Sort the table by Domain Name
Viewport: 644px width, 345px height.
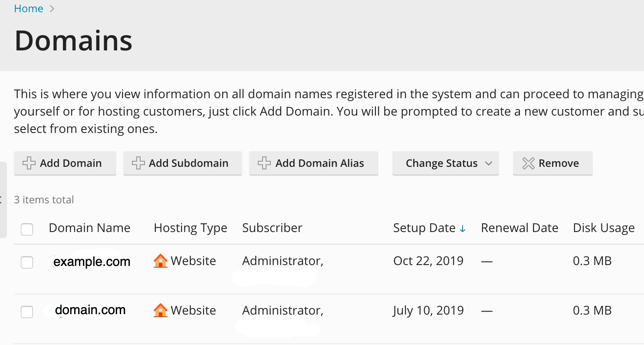click(x=89, y=228)
